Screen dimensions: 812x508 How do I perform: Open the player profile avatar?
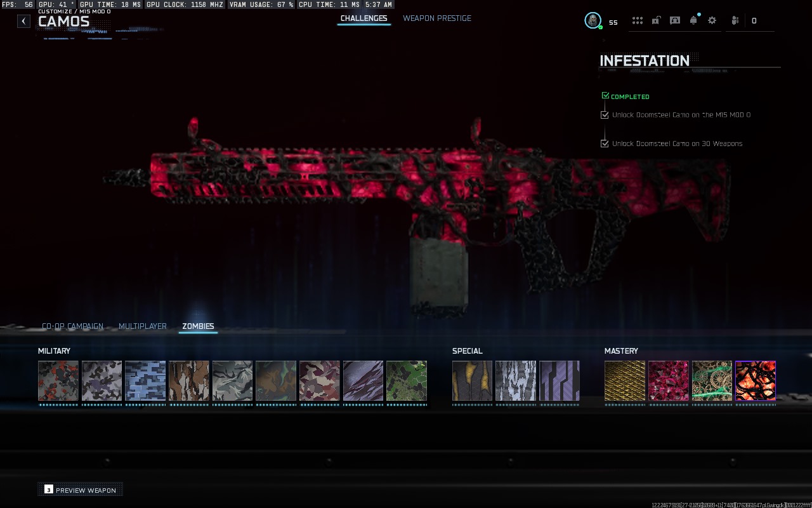click(593, 20)
